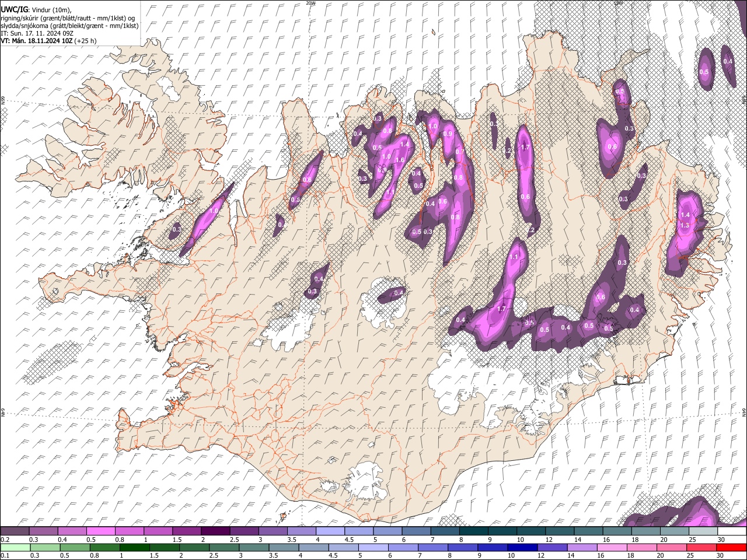The image size is (747, 560).
Task: Select bright pink upper-row swatch labeled 0.5
Action: click(x=100, y=531)
